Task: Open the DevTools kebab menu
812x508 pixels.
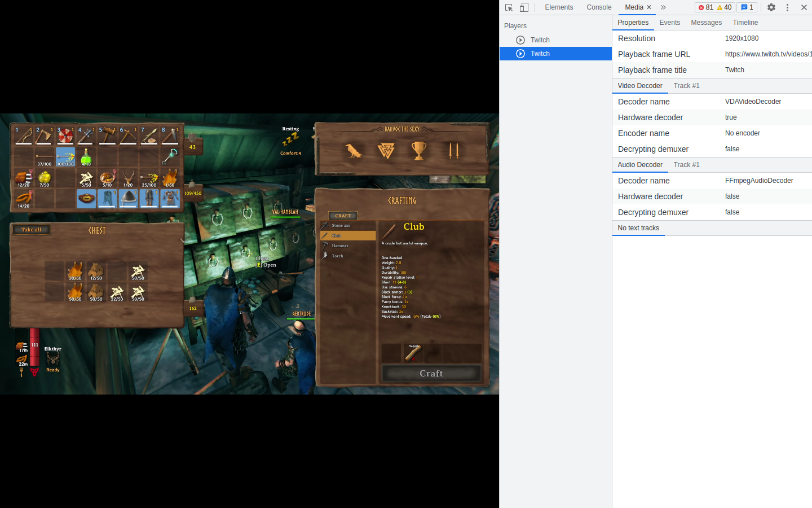Action: coord(787,7)
